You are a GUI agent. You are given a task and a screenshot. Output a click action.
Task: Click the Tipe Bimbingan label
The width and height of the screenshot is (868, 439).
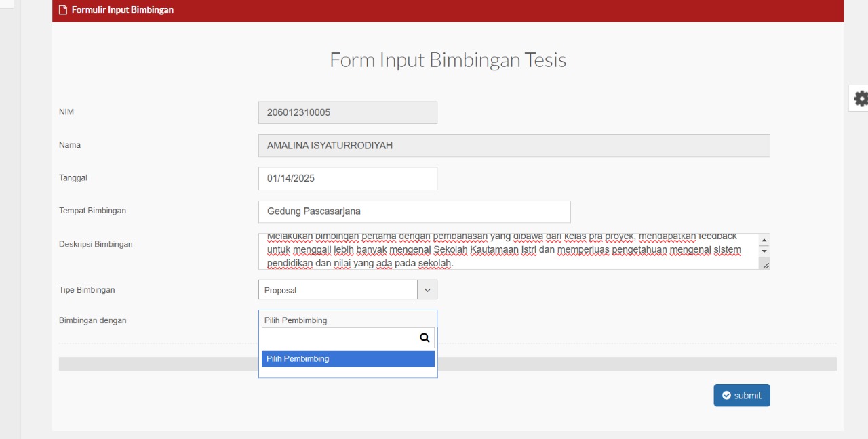[87, 290]
